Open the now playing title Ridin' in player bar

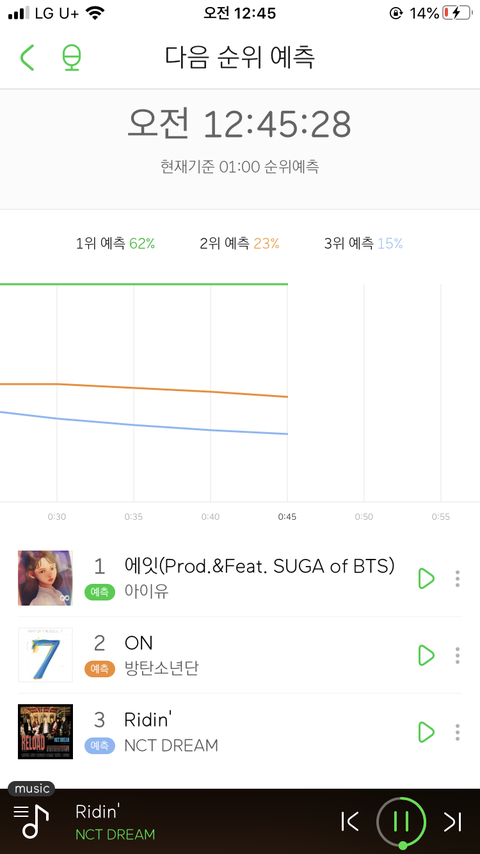click(98, 812)
